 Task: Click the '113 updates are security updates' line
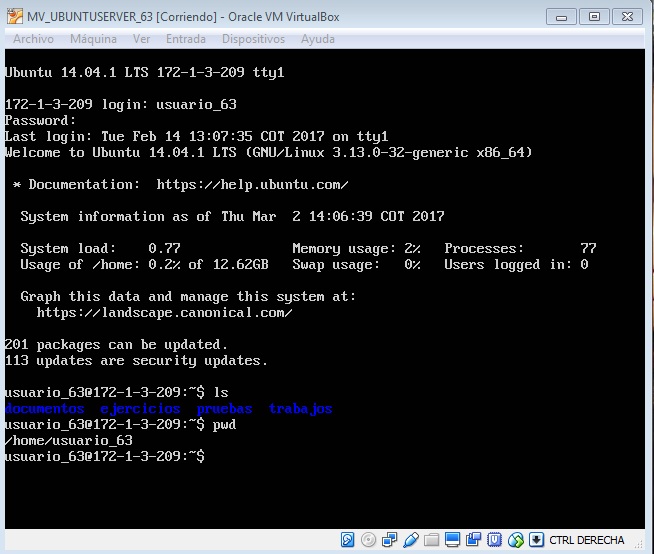point(136,361)
